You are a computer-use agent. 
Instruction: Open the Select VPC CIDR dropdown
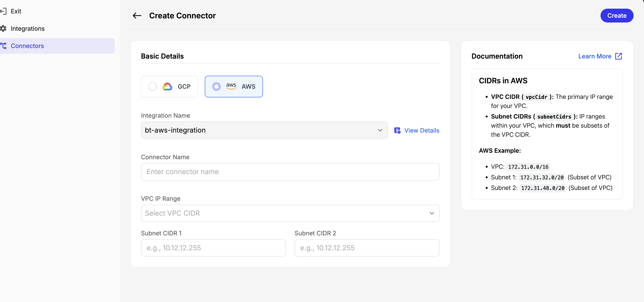pyautogui.click(x=290, y=213)
